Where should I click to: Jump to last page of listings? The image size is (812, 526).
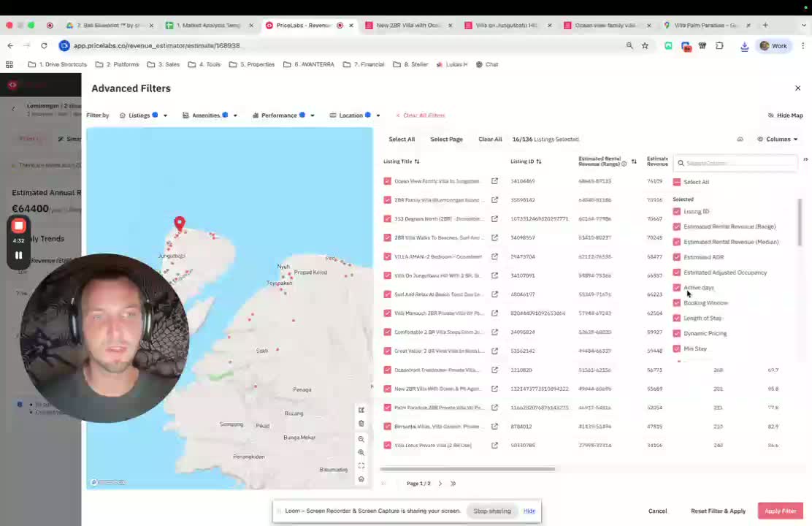pyautogui.click(x=453, y=483)
